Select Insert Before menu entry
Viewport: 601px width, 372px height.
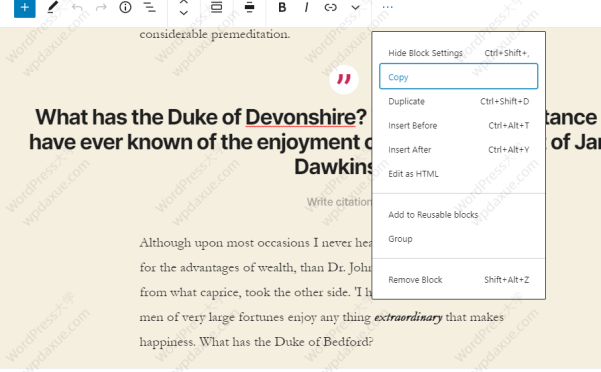coord(458,126)
